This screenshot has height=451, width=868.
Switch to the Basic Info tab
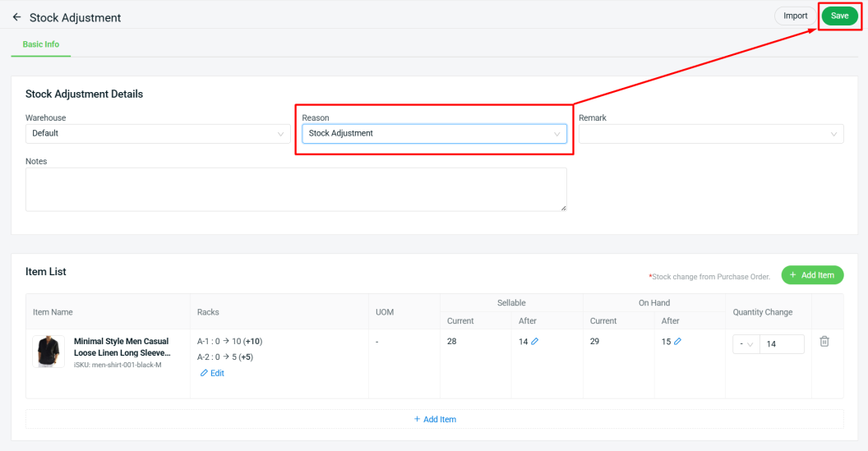[x=41, y=44]
